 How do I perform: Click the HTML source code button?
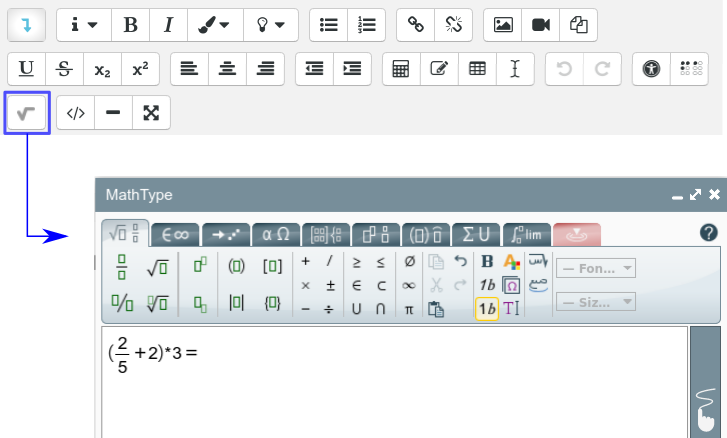[x=75, y=113]
